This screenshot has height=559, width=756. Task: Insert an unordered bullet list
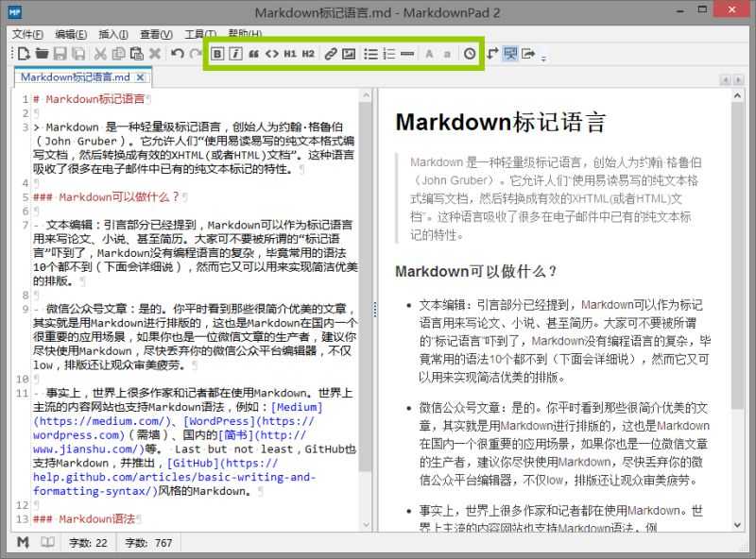(370, 54)
